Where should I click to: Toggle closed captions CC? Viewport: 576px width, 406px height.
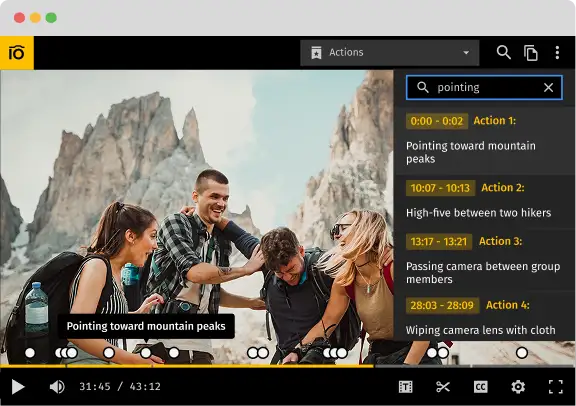(480, 387)
